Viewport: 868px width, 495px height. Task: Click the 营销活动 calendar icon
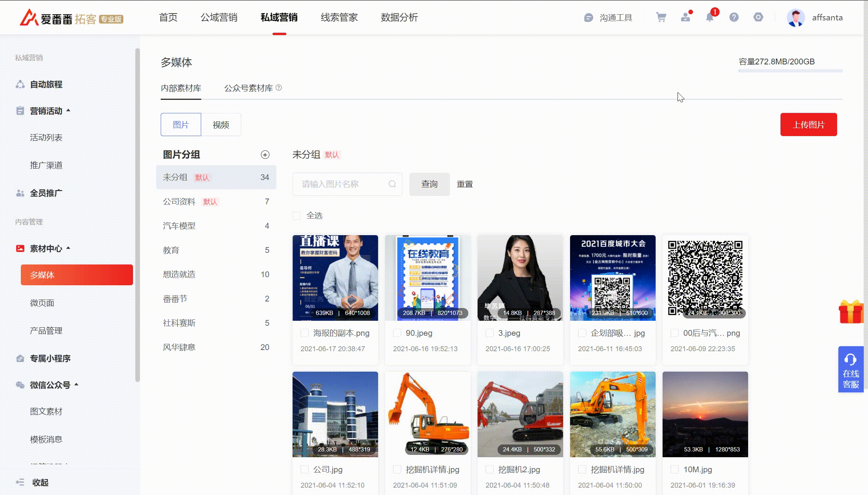(x=20, y=111)
